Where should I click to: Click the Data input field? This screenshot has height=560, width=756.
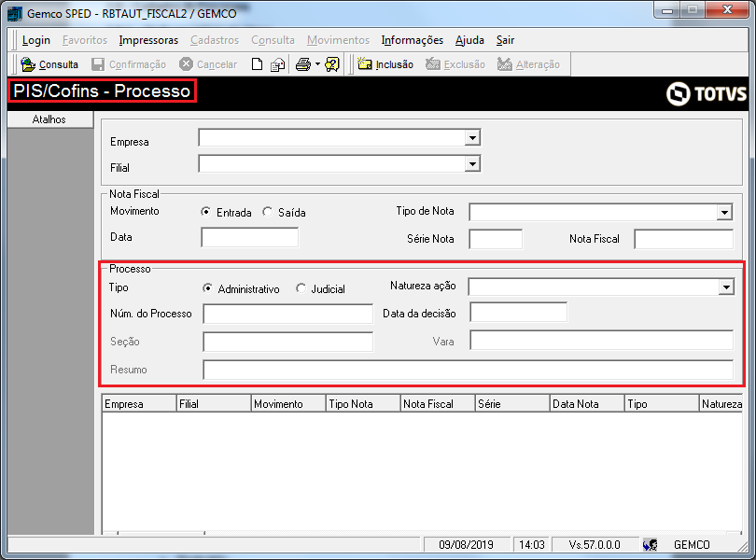250,238
